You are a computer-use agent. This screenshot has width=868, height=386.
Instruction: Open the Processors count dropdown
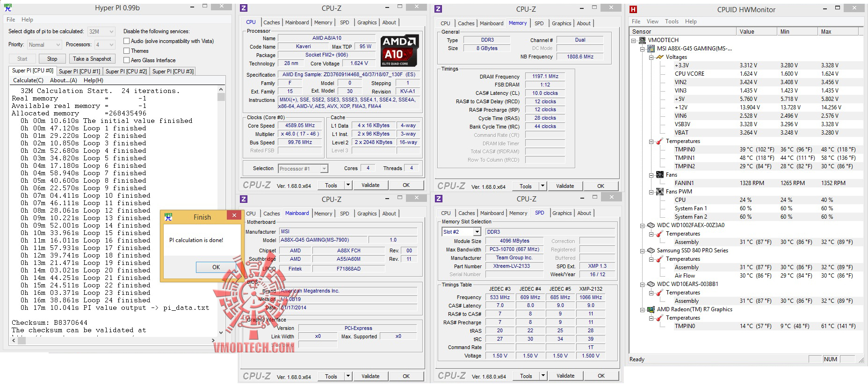pyautogui.click(x=105, y=45)
